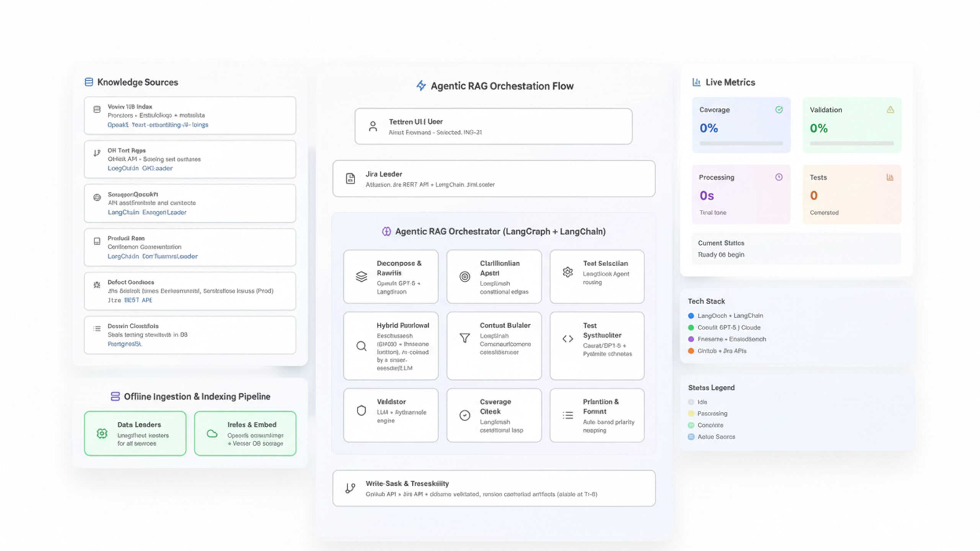Click the Live Metrics bar chart icon
Image resolution: width=980 pixels, height=551 pixels.
click(696, 82)
